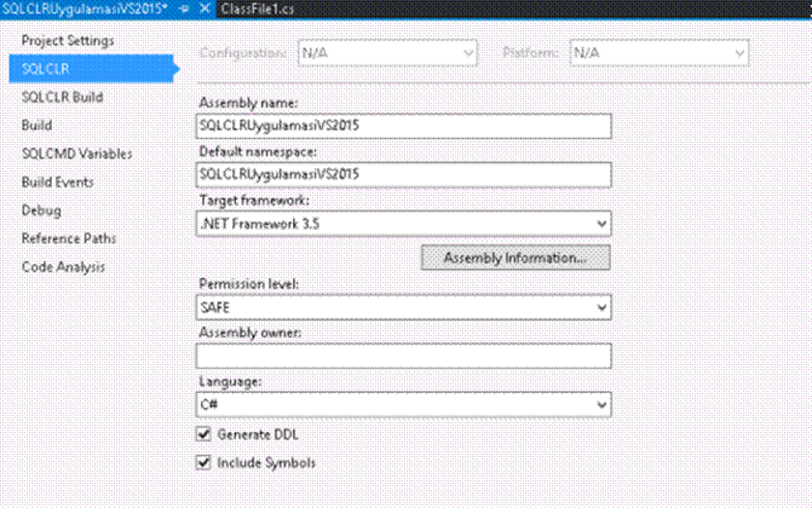Expand the Language dropdown

403,405
